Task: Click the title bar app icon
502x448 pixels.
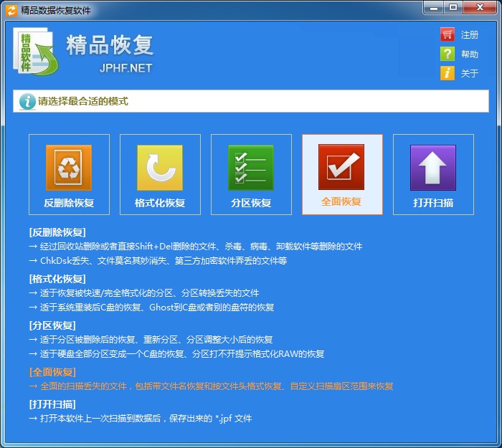Action: coord(11,11)
